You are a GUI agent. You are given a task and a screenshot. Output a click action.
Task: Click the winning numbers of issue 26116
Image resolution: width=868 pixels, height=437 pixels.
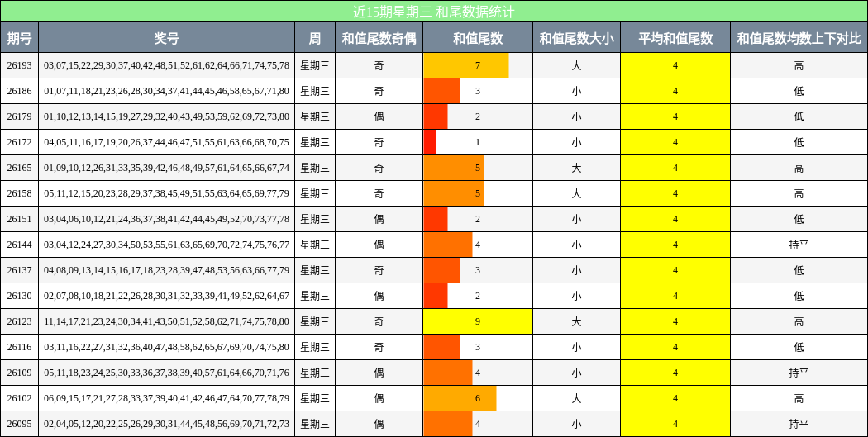(167, 347)
